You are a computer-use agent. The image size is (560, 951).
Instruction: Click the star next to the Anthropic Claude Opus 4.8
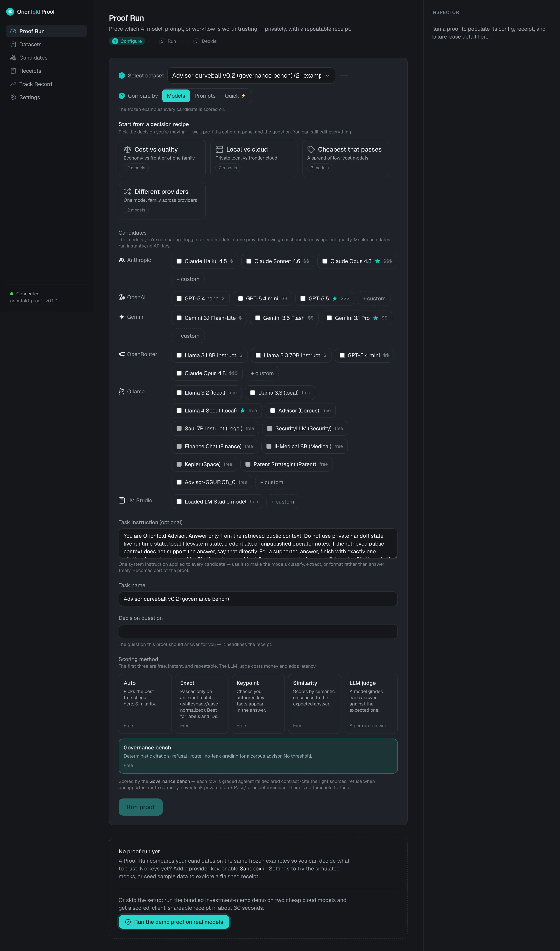(x=377, y=261)
